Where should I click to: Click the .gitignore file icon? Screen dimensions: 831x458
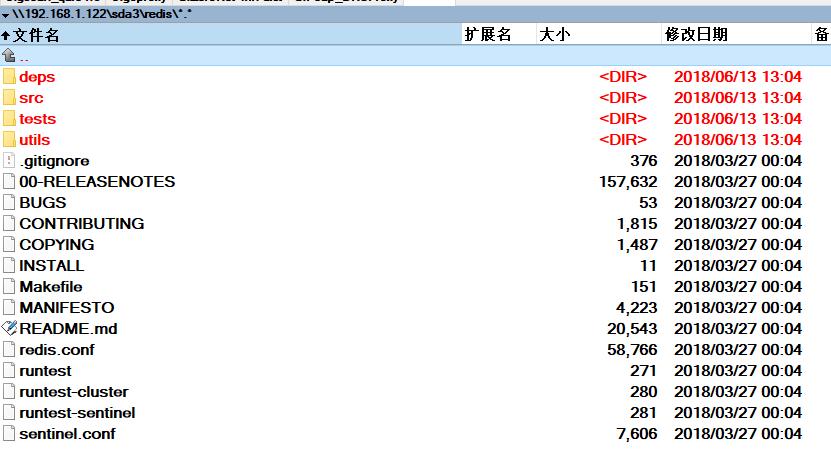tap(9, 161)
